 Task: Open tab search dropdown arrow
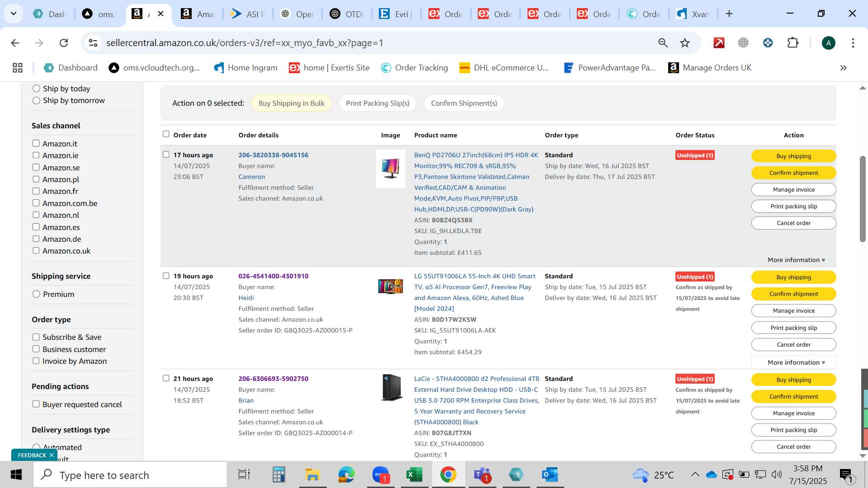tap(14, 14)
